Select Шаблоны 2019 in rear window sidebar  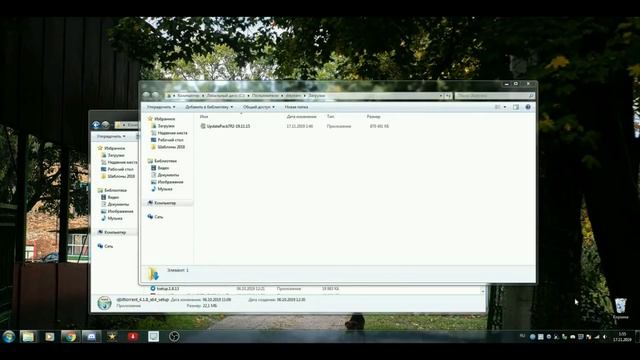tap(118, 176)
